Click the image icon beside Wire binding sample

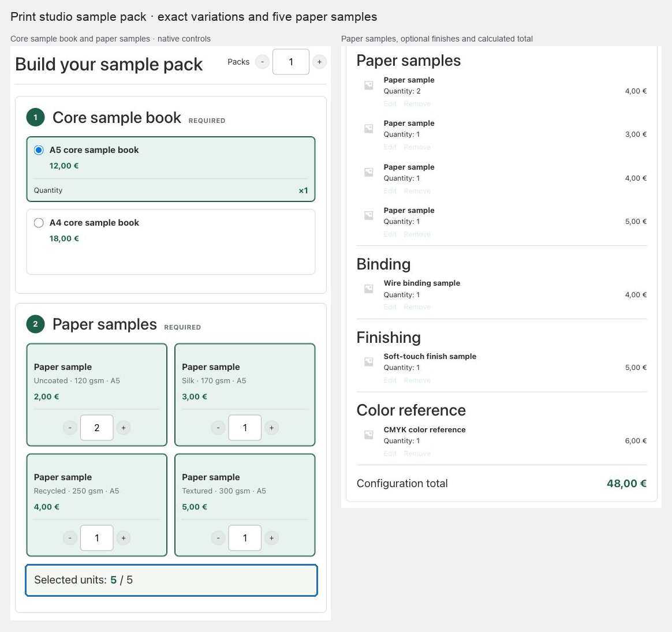pyautogui.click(x=368, y=289)
